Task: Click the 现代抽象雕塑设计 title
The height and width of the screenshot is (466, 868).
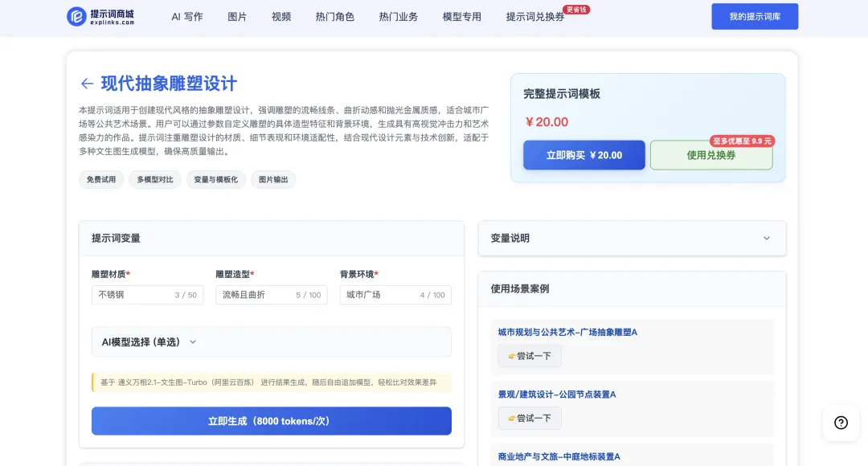Action: click(169, 84)
